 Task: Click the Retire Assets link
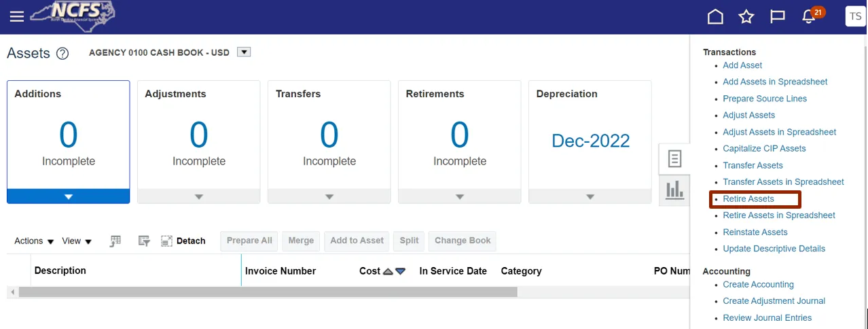pyautogui.click(x=748, y=198)
